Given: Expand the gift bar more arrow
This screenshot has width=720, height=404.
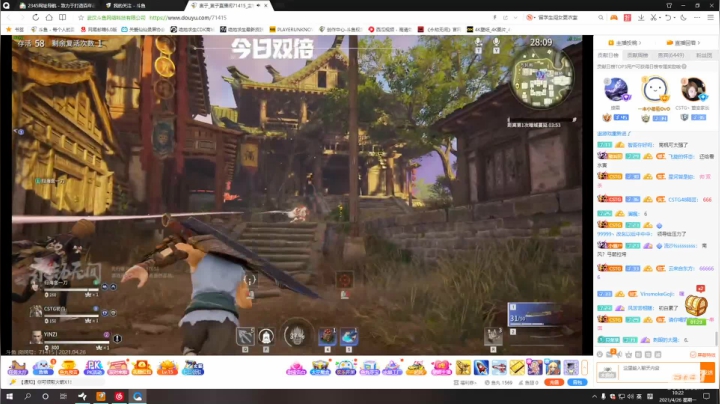Looking at the screenshot, I should pyautogui.click(x=585, y=367).
